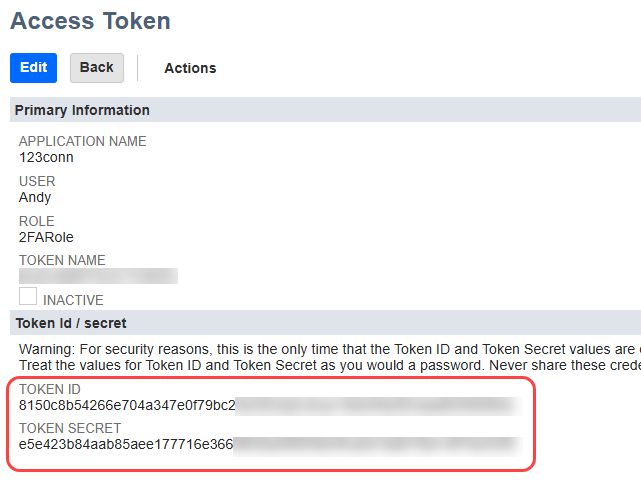Click the blurred token name value
The image size is (641, 483).
point(98,276)
